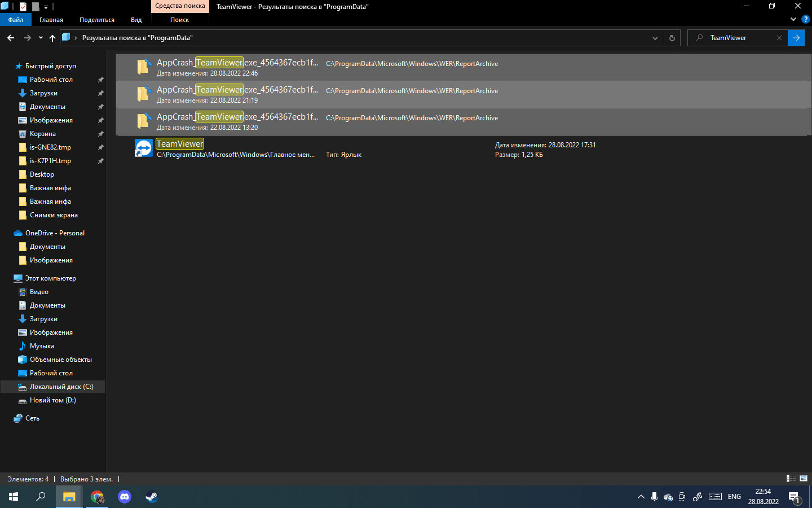Expand address bar history dropdown
This screenshot has width=812, height=508.
tap(655, 38)
